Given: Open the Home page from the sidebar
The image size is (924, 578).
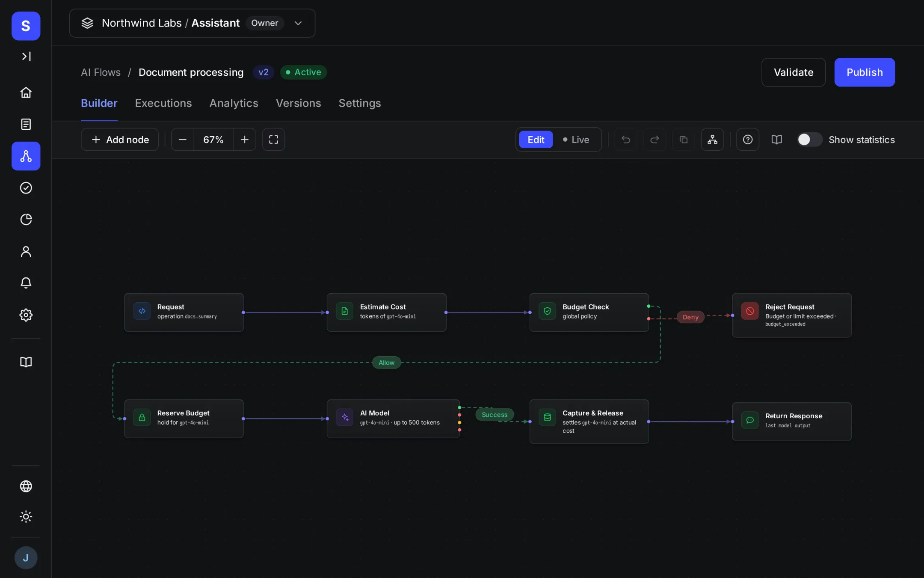Looking at the screenshot, I should [x=26, y=92].
